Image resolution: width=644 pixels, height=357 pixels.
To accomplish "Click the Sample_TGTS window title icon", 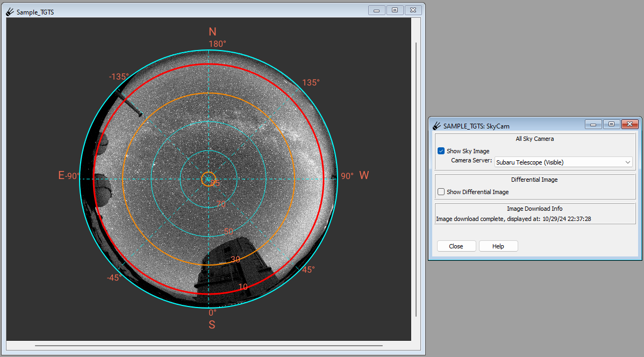I will tap(10, 12).
